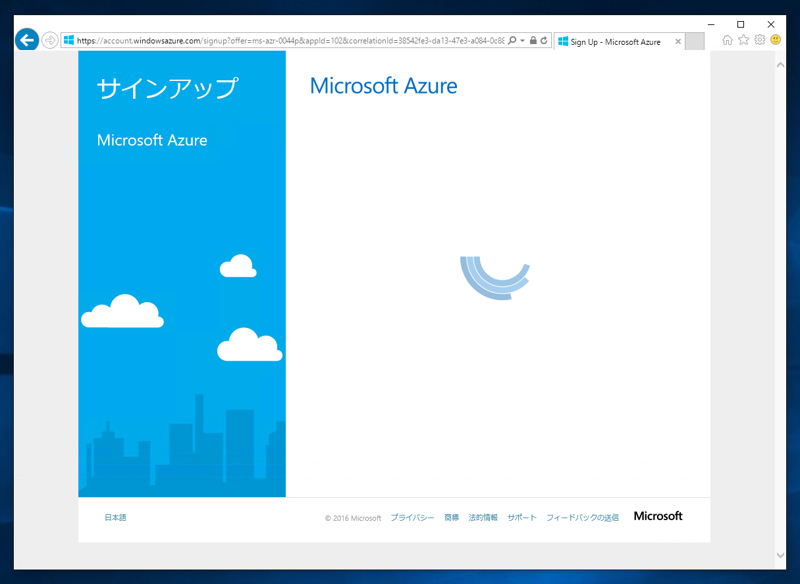
Task: Click the 日本語 language link
Action: pos(115,517)
